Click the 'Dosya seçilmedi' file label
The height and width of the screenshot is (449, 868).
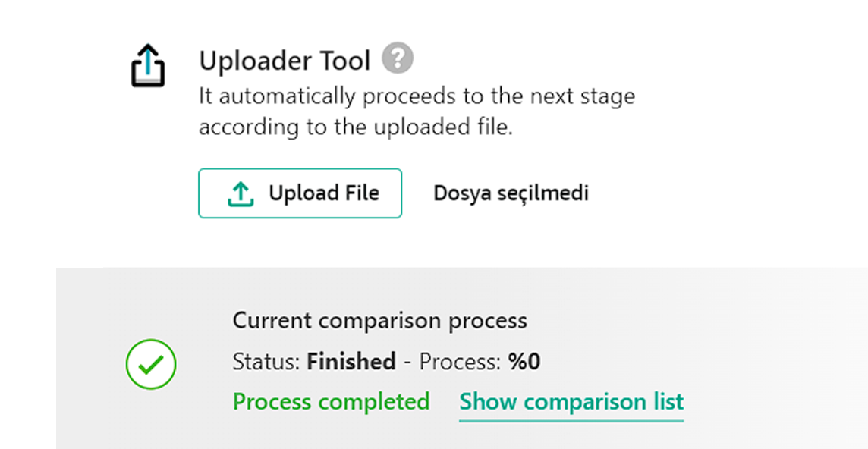tap(511, 193)
